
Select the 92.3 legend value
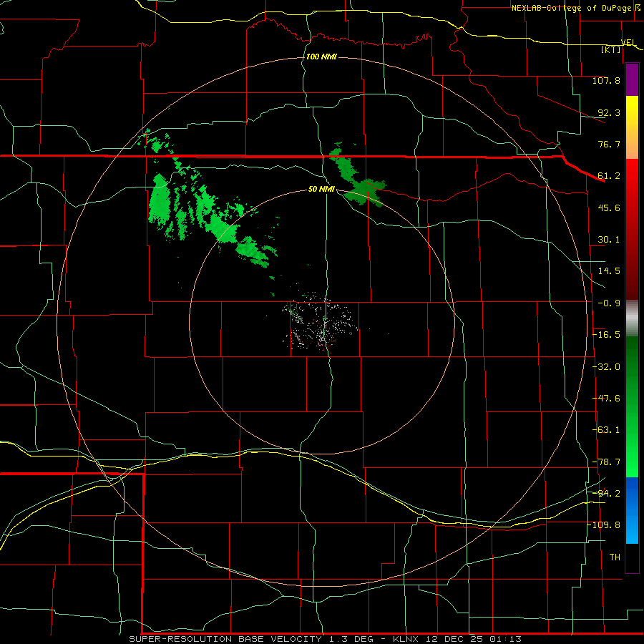609,112
